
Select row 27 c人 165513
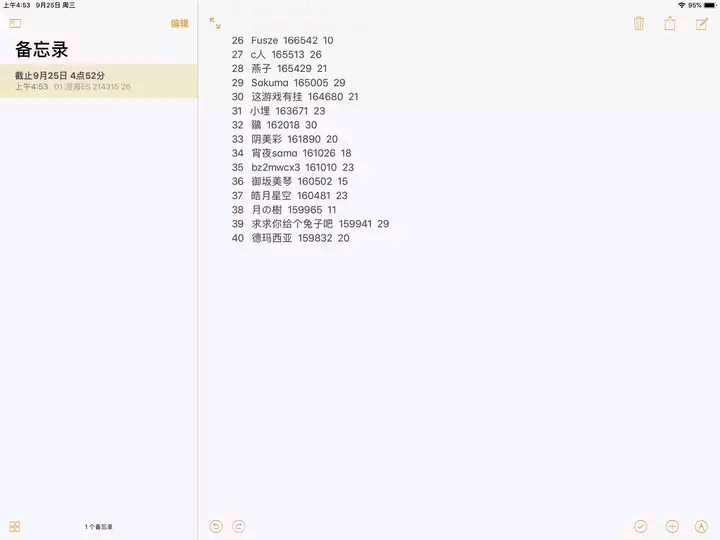click(276, 55)
